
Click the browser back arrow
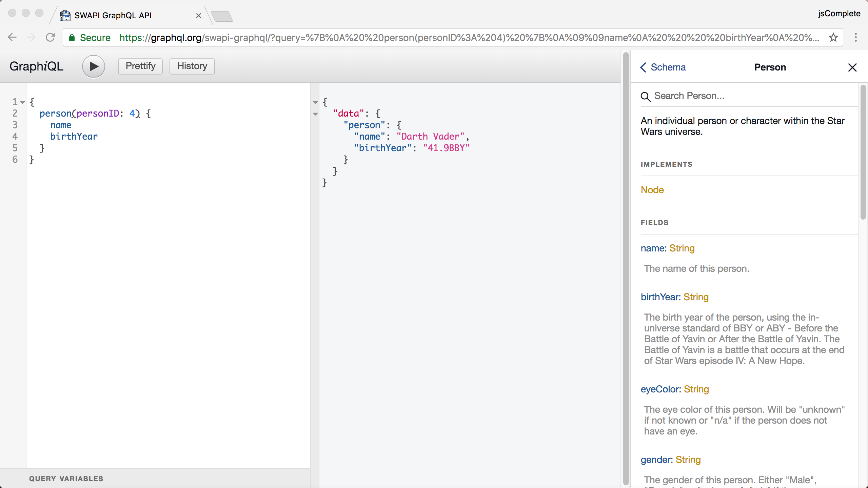coord(12,37)
